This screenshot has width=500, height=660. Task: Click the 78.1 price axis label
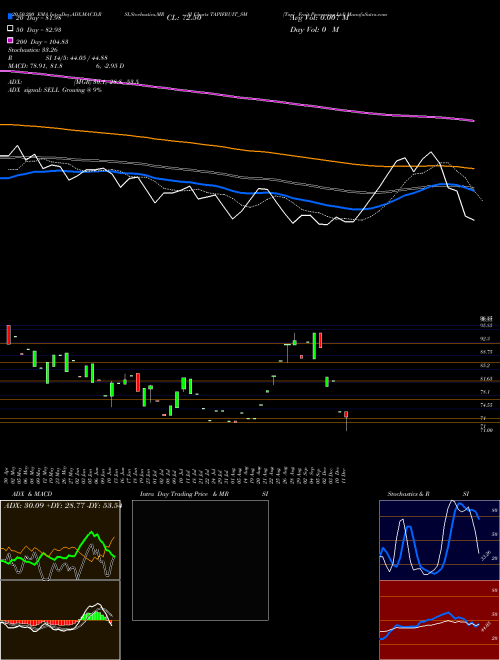pos(485,392)
